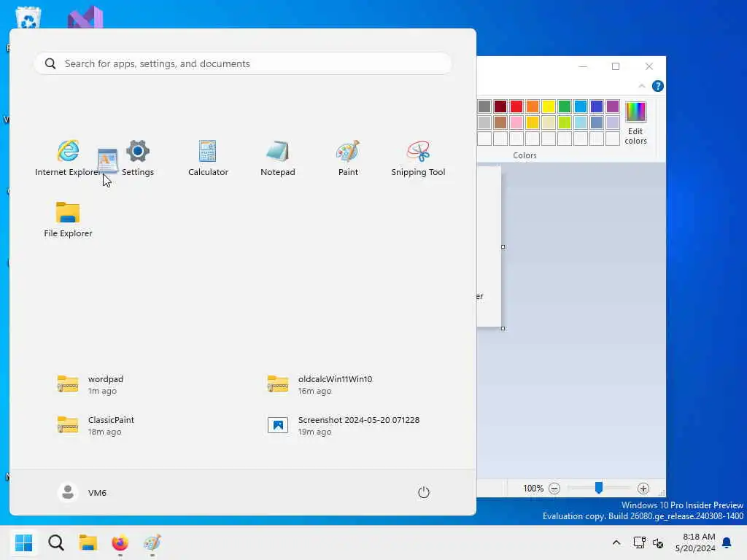Screen dimensions: 747x560
Task: Switch to Paint from taskbar
Action: pos(152,542)
